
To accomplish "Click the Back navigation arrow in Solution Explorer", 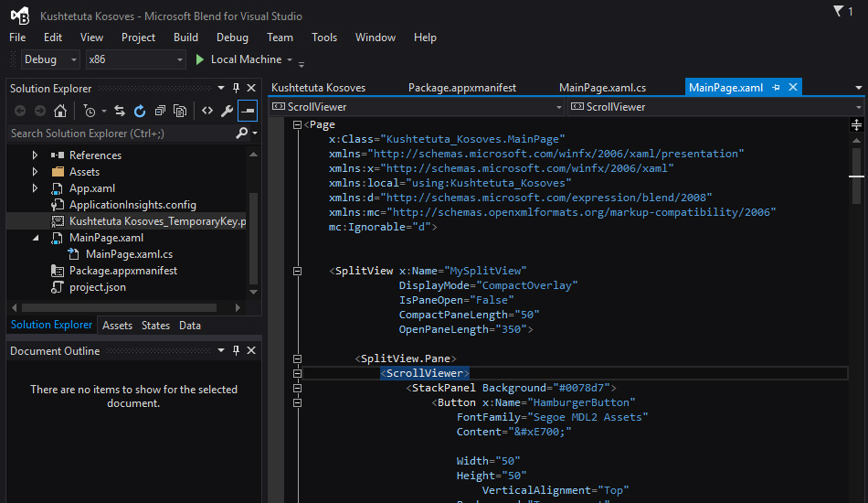I will point(20,111).
